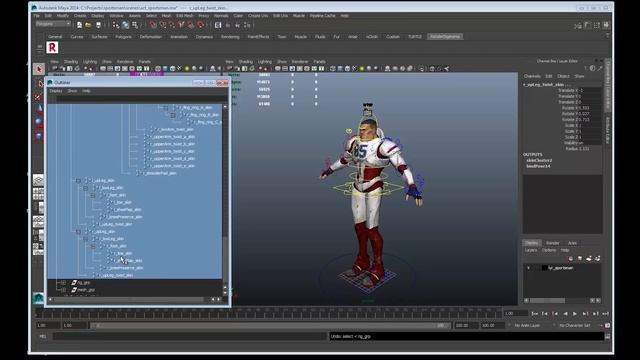This screenshot has width=640, height=360.
Task: Switch to the single perspective view layout icon
Action: pos(38,180)
